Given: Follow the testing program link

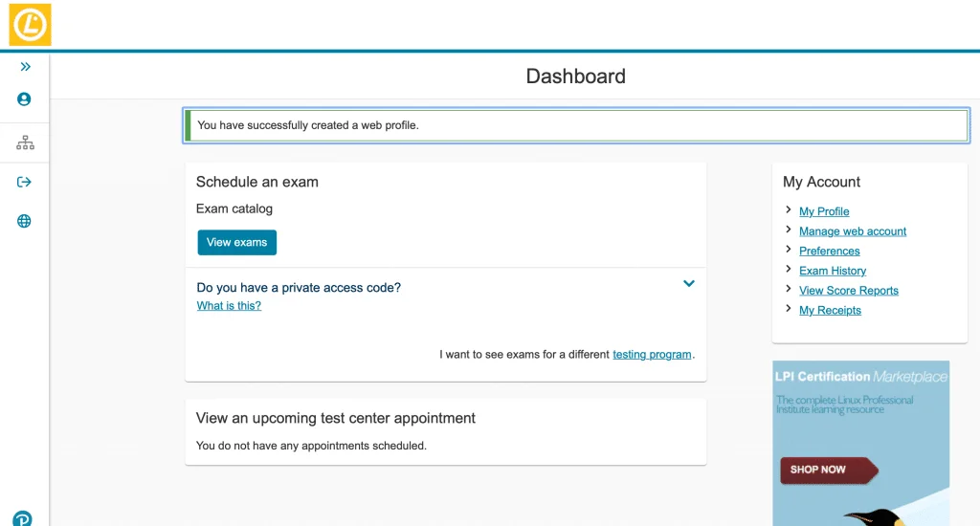Looking at the screenshot, I should (652, 355).
